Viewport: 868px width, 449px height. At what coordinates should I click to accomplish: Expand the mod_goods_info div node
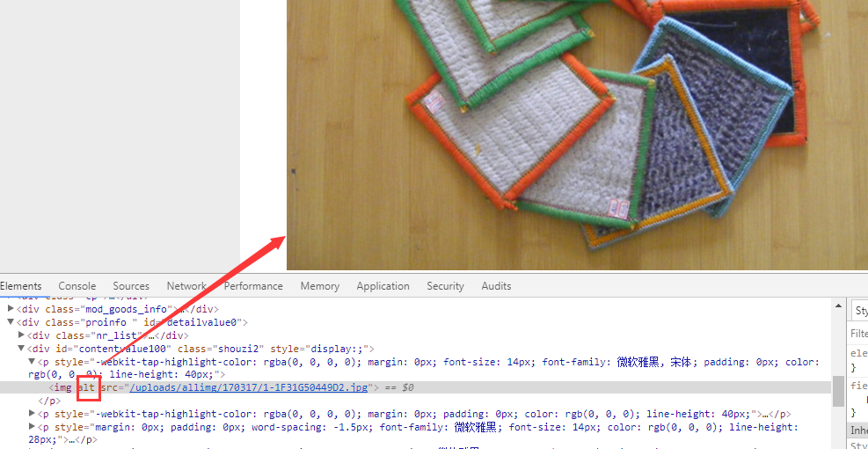(11, 309)
